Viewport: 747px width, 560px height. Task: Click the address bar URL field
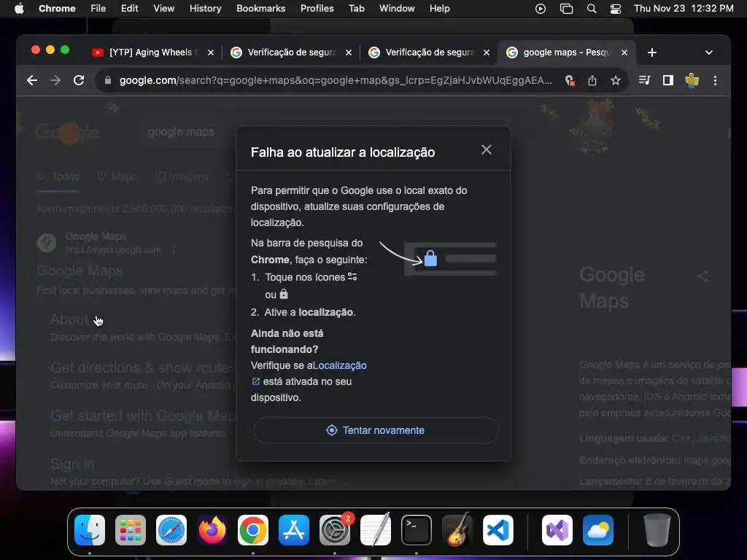coord(336,80)
